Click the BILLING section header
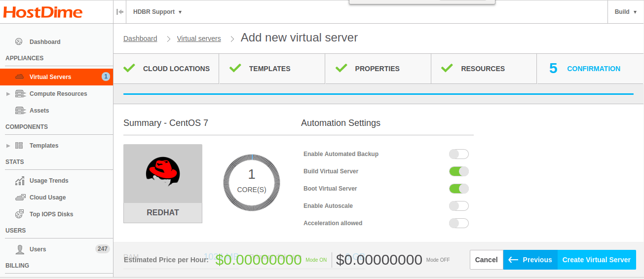 (17, 266)
